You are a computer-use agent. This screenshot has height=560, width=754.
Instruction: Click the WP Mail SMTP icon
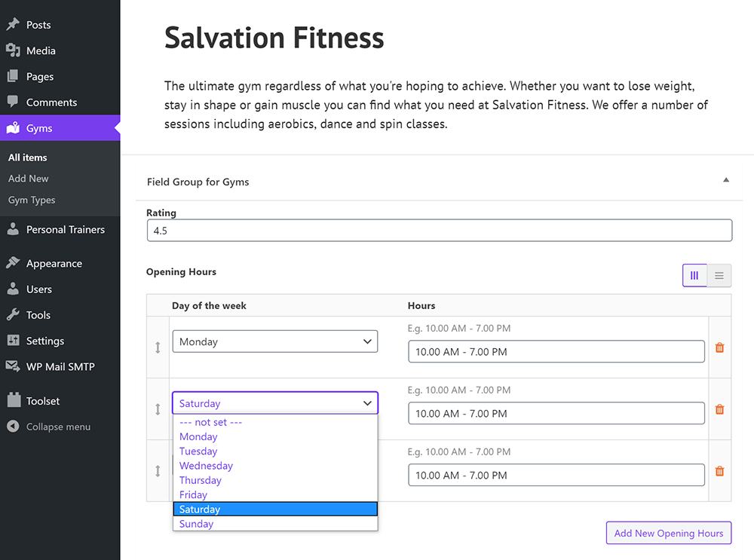(11, 366)
